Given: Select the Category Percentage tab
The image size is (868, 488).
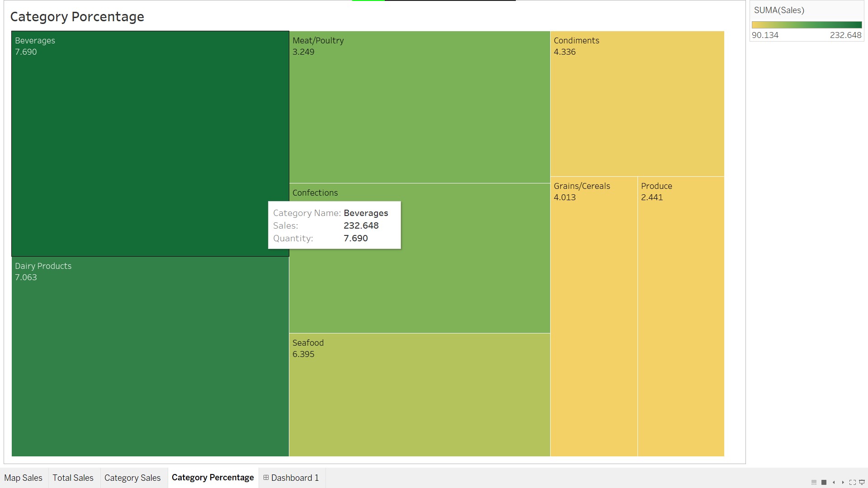Looking at the screenshot, I should (x=212, y=478).
